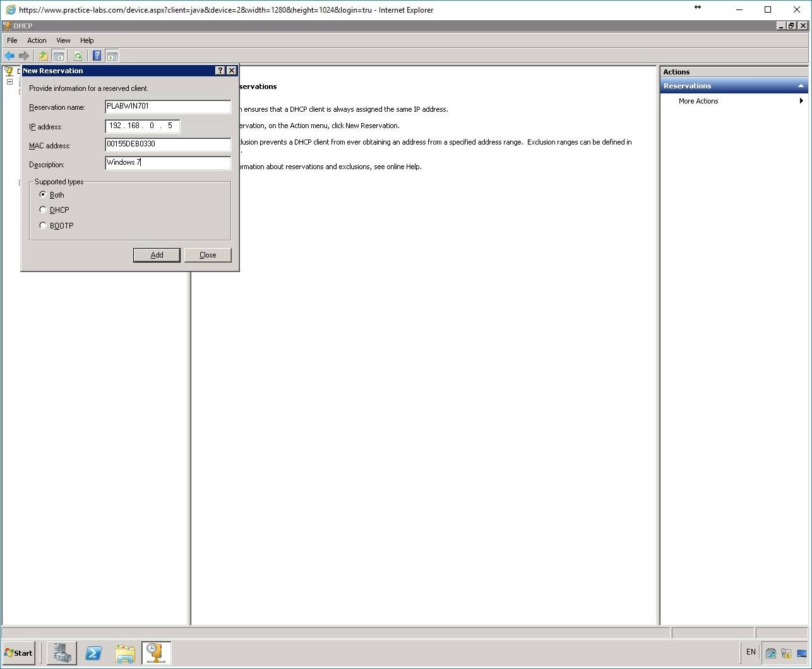The width and height of the screenshot is (812, 669).
Task: Toggle the Show/Hide Action Pane icon
Action: [112, 56]
